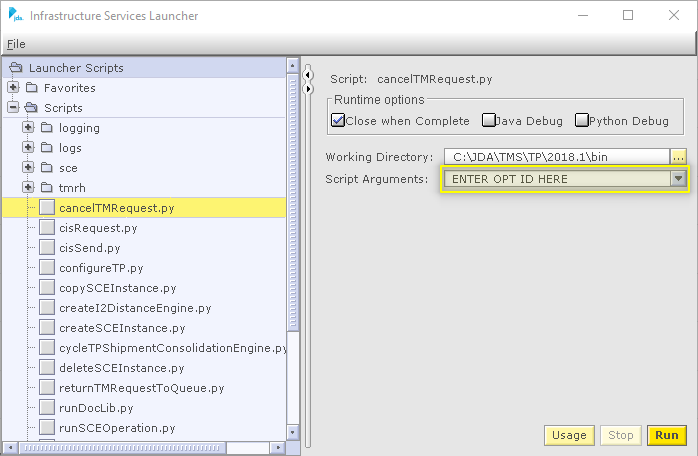Expand the Favorites folder
Viewport: 698px width, 456px height.
pos(13,87)
